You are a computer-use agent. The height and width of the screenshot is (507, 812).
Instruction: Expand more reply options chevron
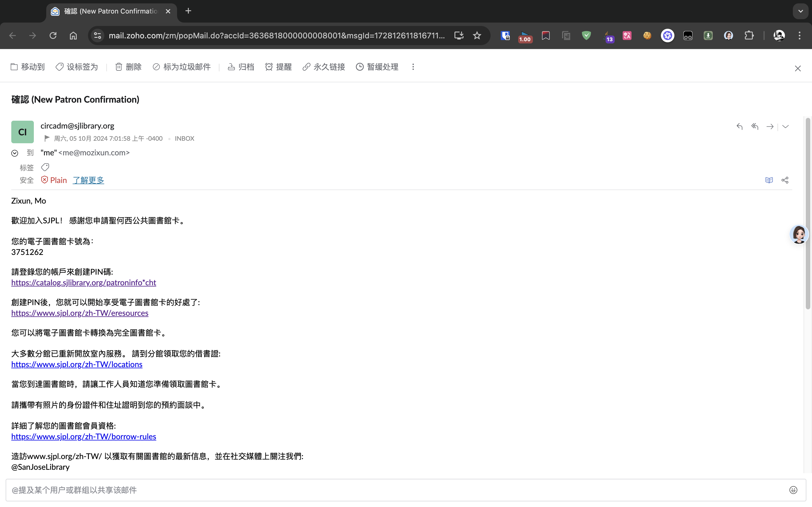(x=785, y=126)
